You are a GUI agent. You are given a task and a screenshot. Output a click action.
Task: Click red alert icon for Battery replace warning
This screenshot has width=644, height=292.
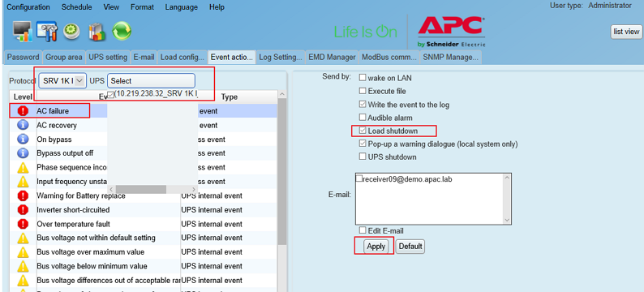click(x=24, y=196)
